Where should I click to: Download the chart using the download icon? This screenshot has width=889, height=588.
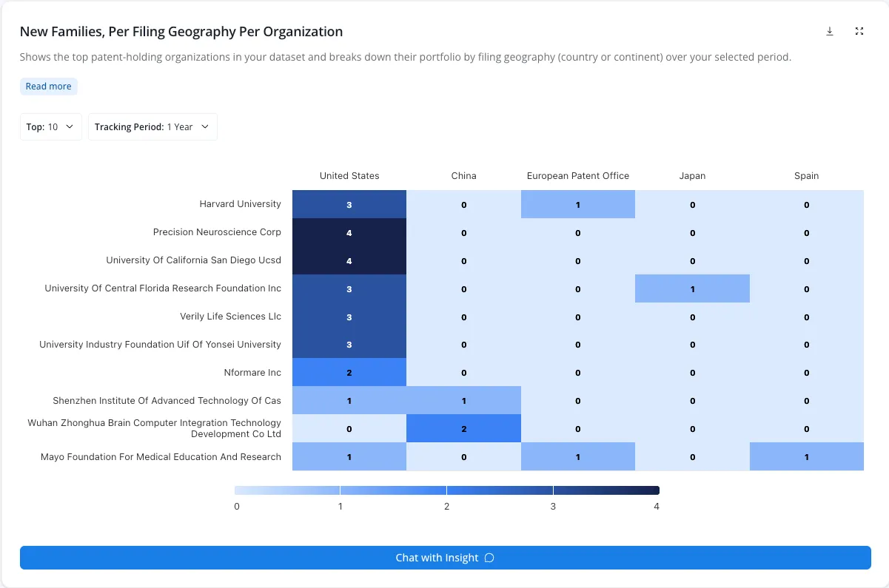[x=830, y=31]
